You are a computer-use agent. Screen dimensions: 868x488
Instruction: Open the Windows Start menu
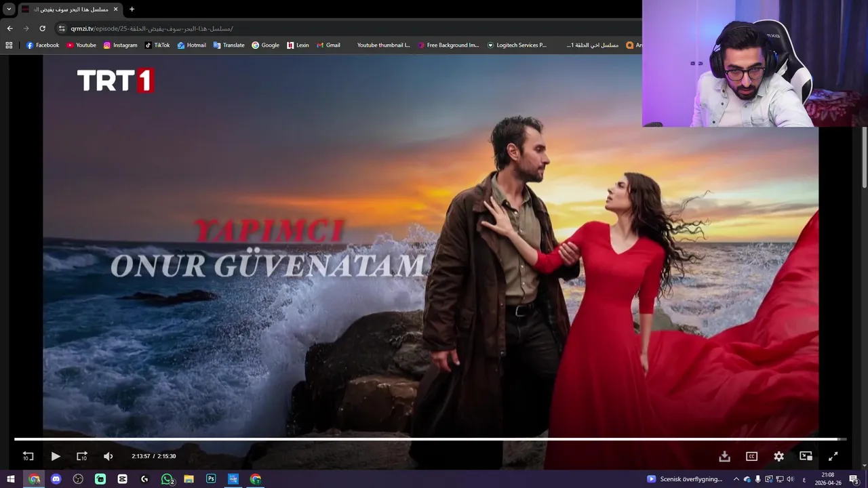(11, 479)
